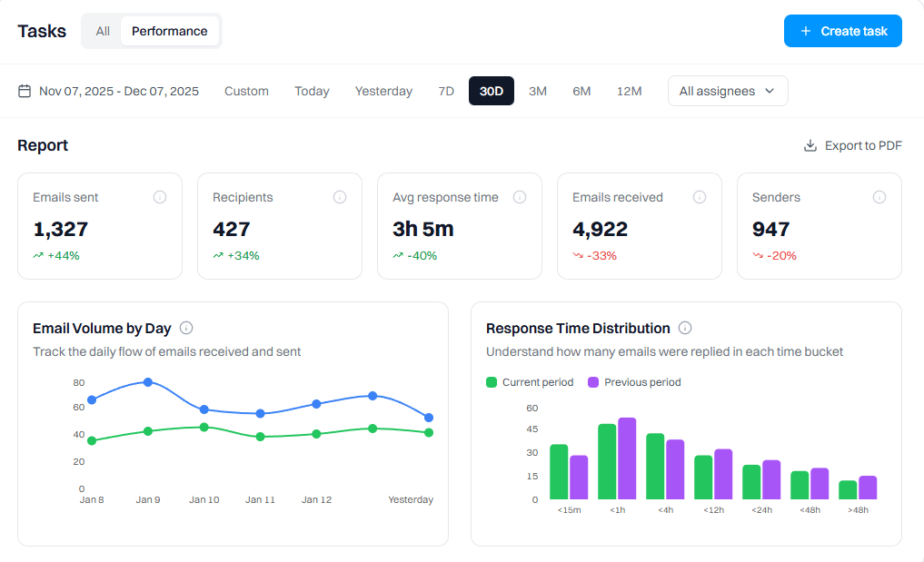Click info icon on Emails sent card
Viewport: 924px width, 562px height.
pyautogui.click(x=160, y=197)
